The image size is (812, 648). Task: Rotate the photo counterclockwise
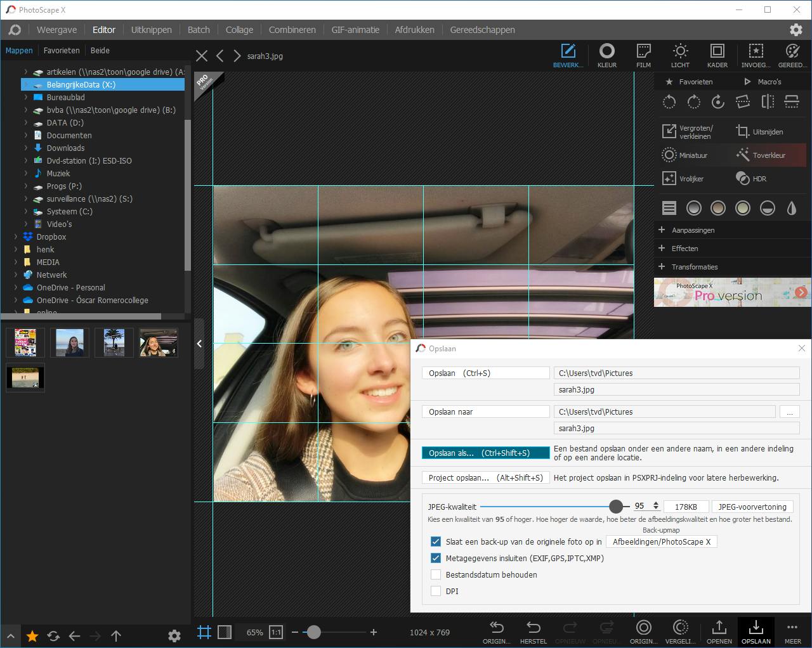tap(669, 102)
